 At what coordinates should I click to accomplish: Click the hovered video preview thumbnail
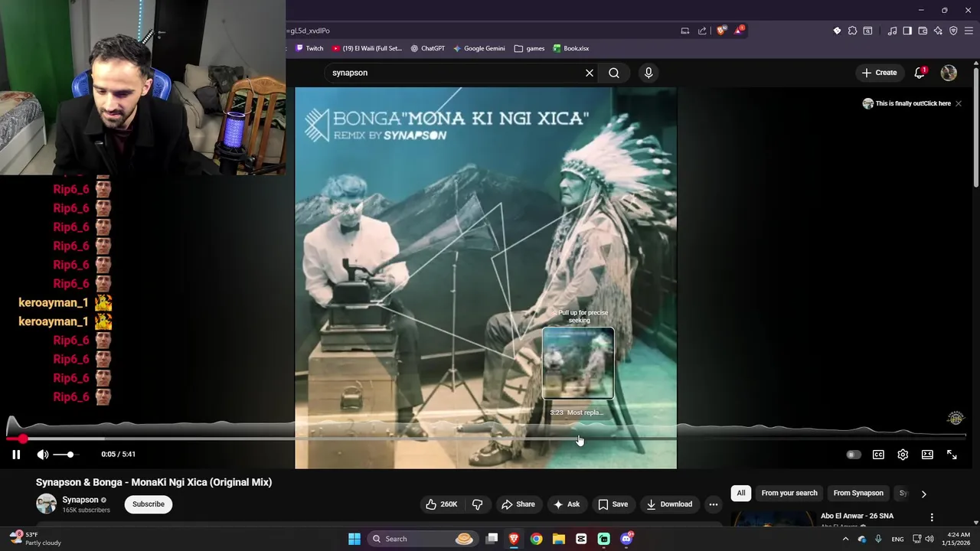[578, 364]
